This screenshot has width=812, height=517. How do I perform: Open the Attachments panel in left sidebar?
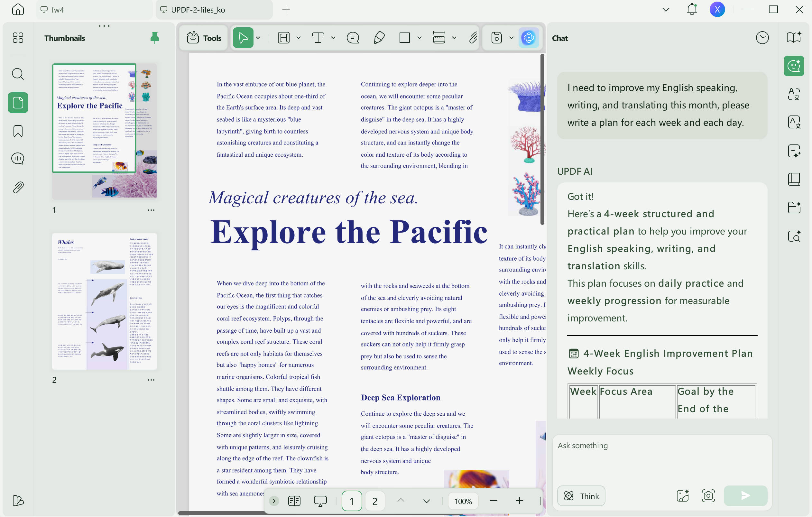[18, 188]
